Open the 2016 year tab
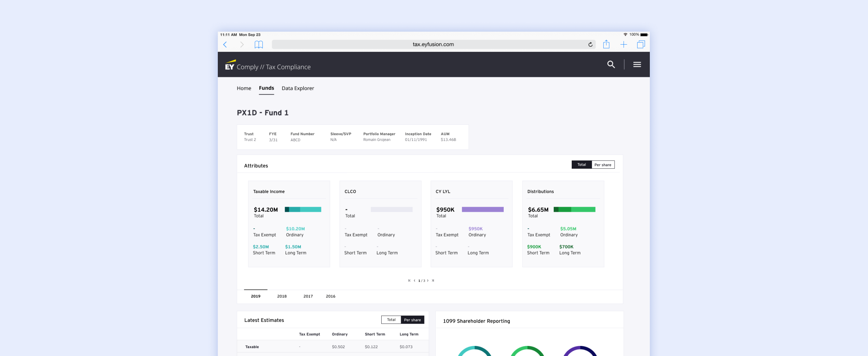Viewport: 868px width, 356px height. (330, 296)
